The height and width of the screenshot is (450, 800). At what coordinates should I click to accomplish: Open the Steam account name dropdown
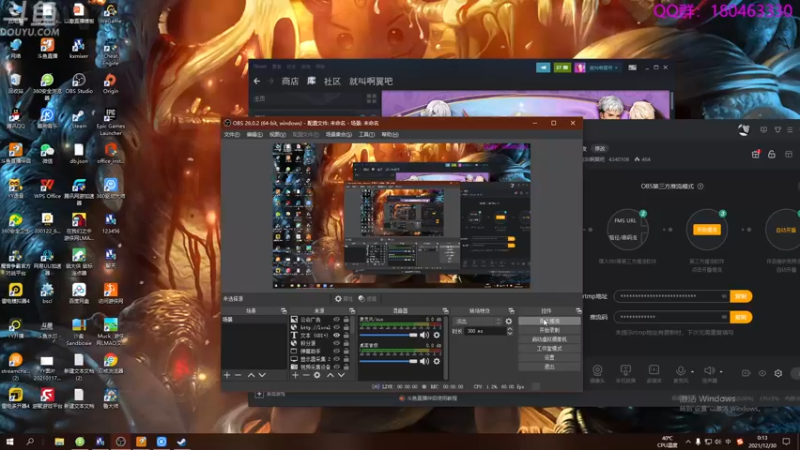coord(604,67)
